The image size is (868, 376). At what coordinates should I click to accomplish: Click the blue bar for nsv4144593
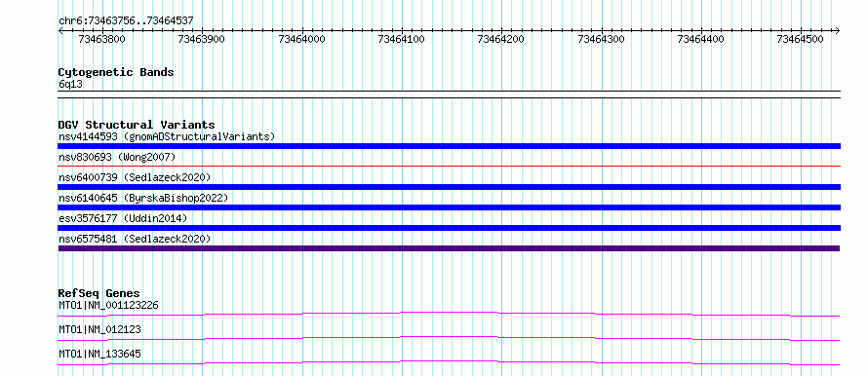pyautogui.click(x=449, y=146)
